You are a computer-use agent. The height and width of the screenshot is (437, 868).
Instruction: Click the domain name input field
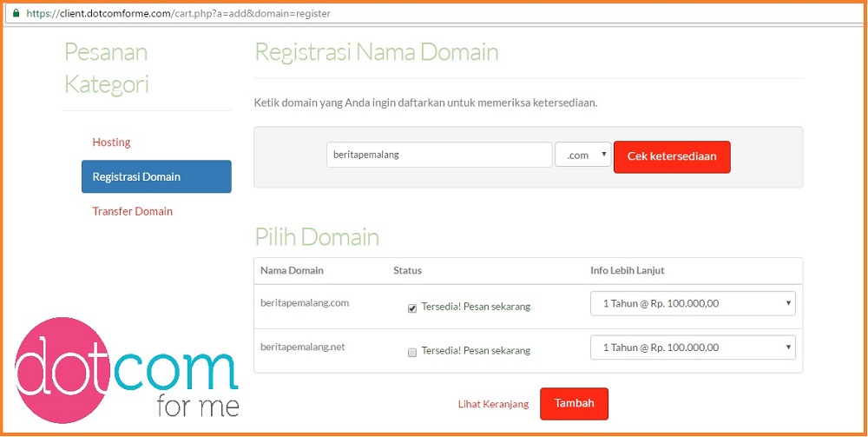(x=439, y=156)
